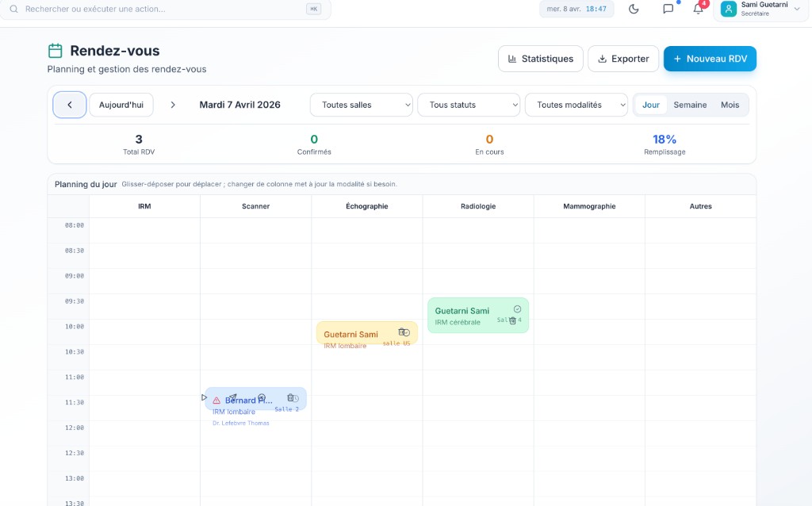
Task: Click the date and time badge 18:47
Action: [x=576, y=9]
